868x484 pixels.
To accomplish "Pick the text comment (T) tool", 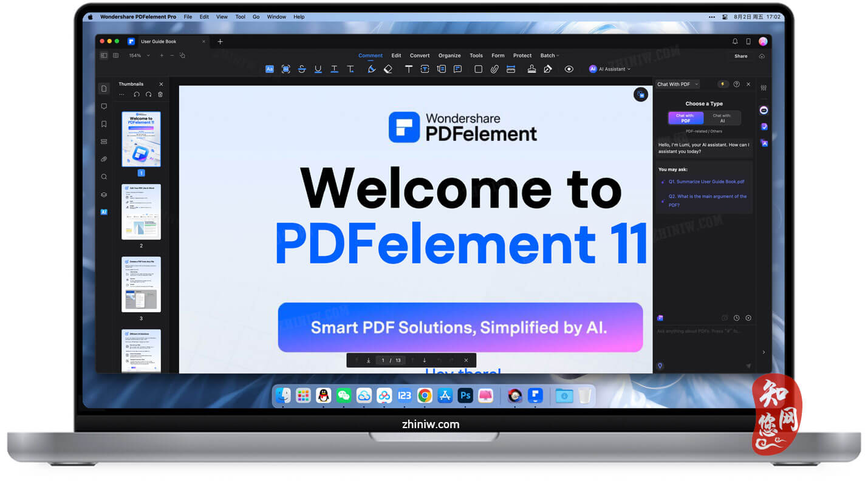I will pos(409,69).
